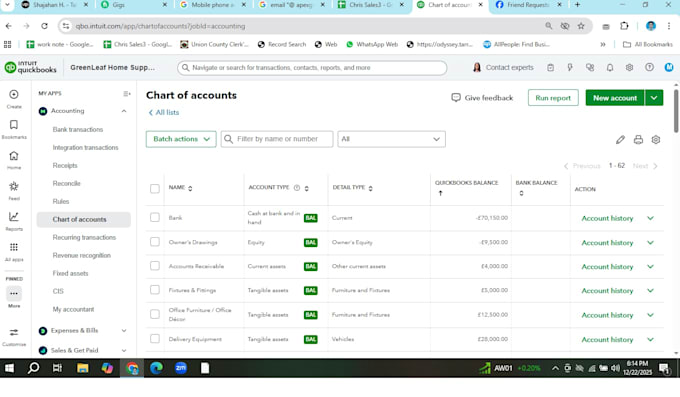The width and height of the screenshot is (680, 397).
Task: Open QuickBooks settings gear in header
Action: 629,68
